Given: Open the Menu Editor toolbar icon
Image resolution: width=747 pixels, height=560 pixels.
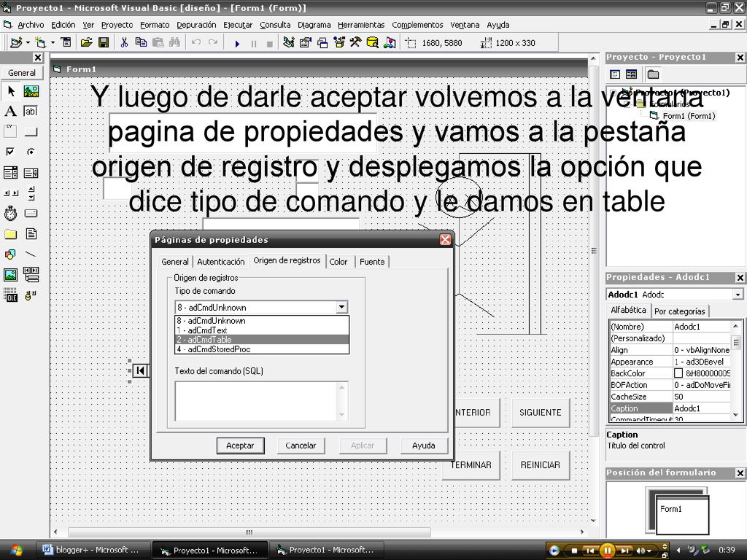Looking at the screenshot, I should [x=66, y=43].
